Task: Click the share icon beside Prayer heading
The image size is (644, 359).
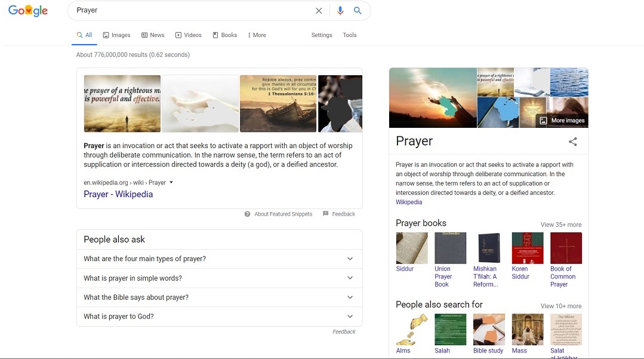Action: 572,142
